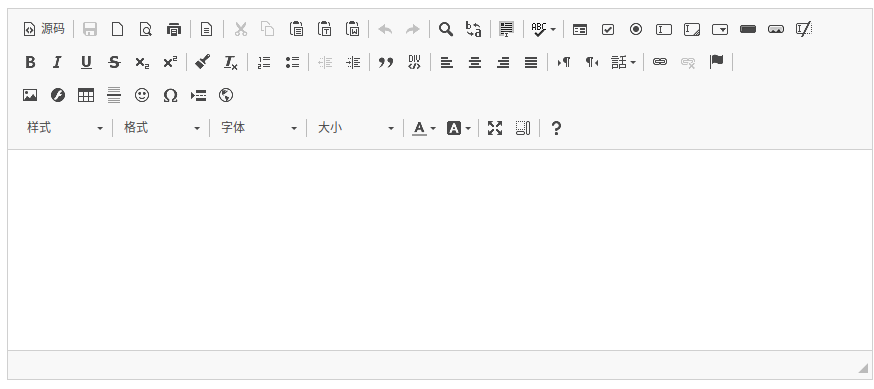Image resolution: width=874 pixels, height=389 pixels.
Task: Insert a hyperlink
Action: point(660,62)
